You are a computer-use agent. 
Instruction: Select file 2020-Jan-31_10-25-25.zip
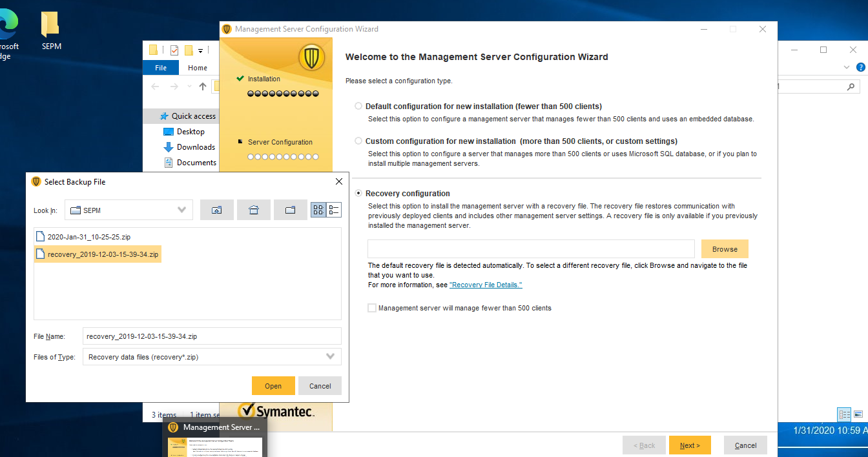point(83,237)
